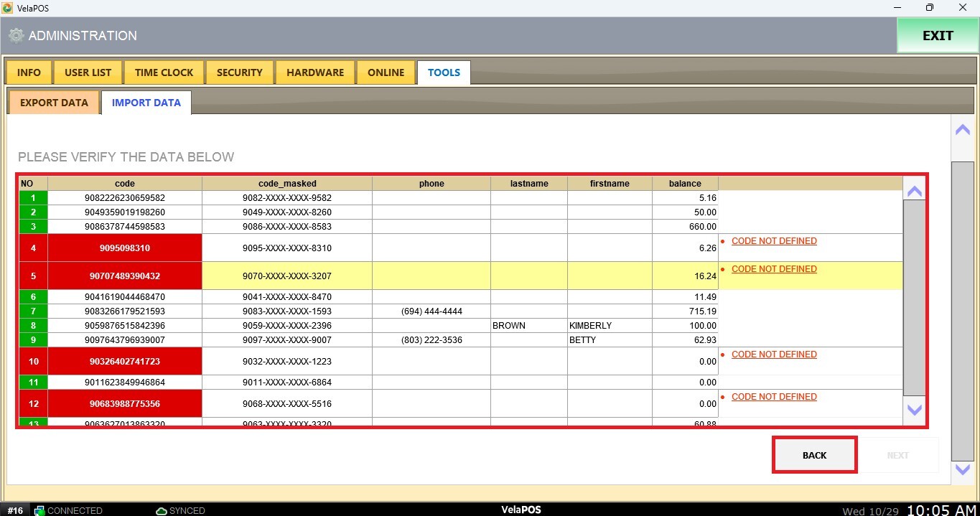Open the USER LIST tab
This screenshot has width=980, height=516.
pyautogui.click(x=88, y=72)
